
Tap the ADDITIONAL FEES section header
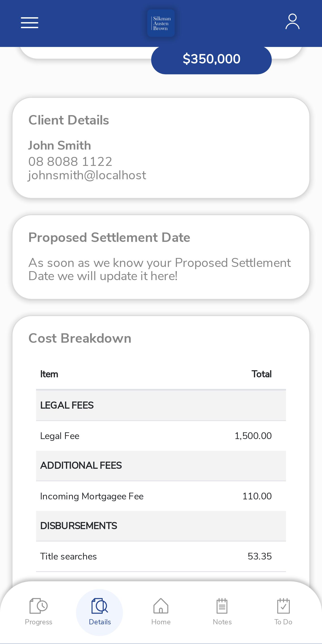coord(161,465)
